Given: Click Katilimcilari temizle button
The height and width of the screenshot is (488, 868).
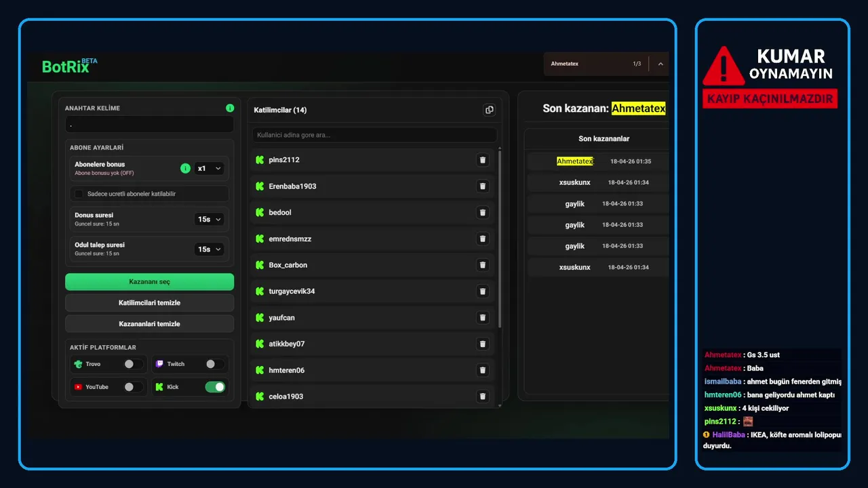Looking at the screenshot, I should [x=149, y=303].
